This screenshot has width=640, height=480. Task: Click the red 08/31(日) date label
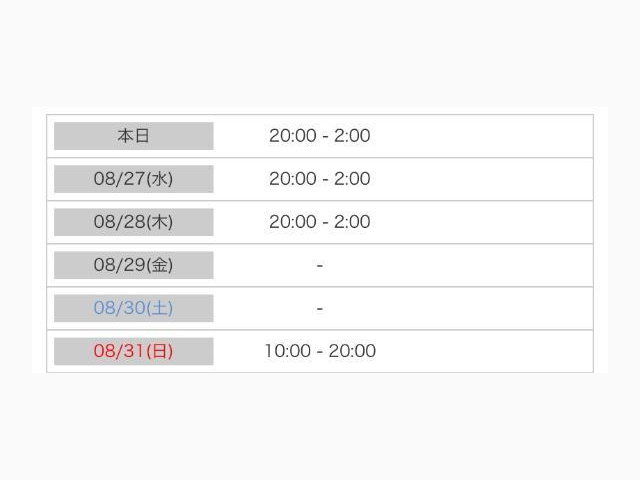click(133, 351)
